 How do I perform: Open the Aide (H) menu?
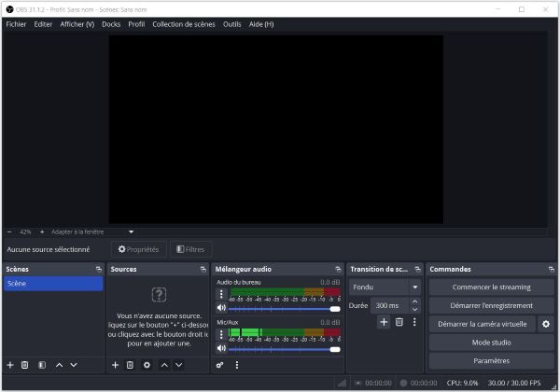point(261,24)
